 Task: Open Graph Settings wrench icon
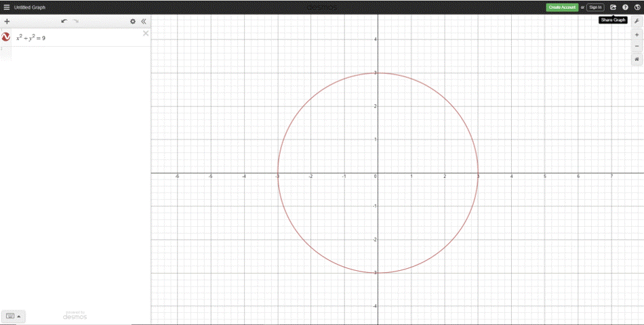637,21
